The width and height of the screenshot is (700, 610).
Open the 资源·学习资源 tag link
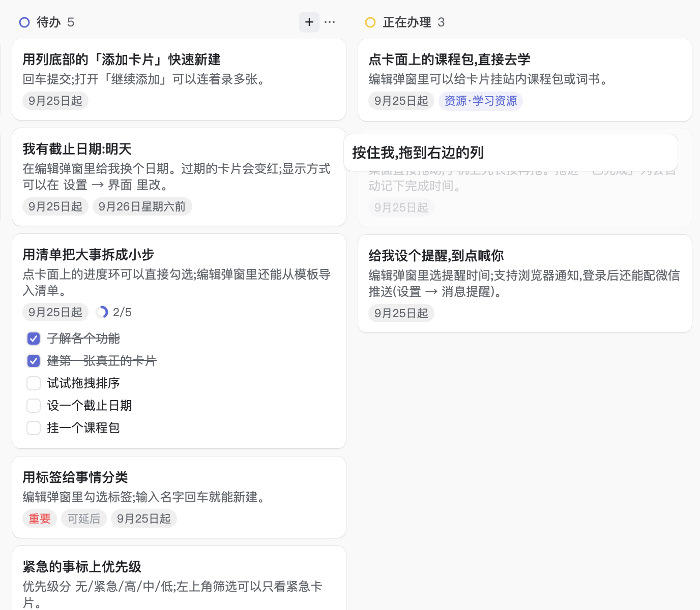pyautogui.click(x=481, y=101)
